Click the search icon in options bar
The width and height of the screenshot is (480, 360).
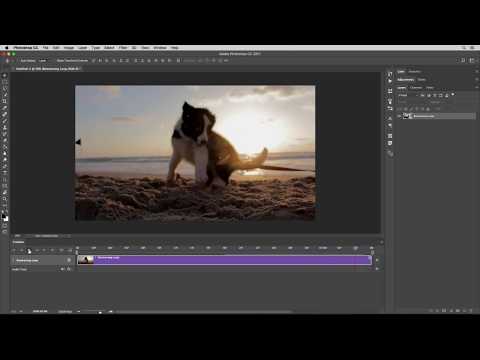click(x=463, y=60)
